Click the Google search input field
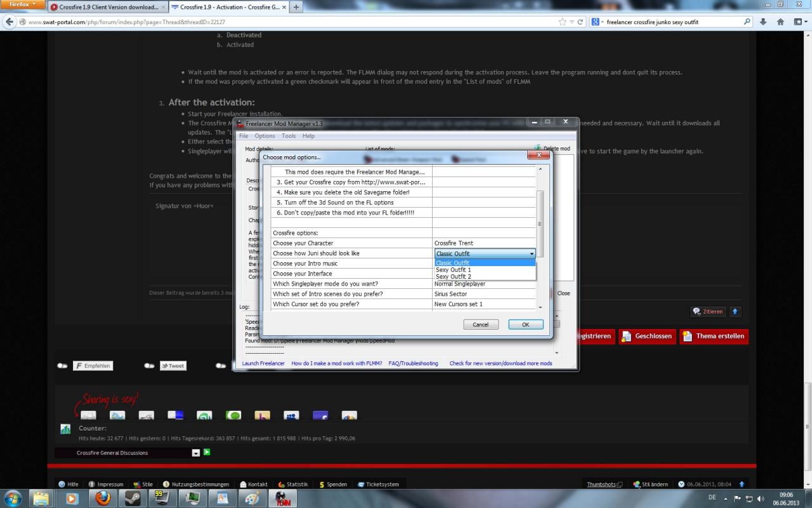 coord(674,22)
